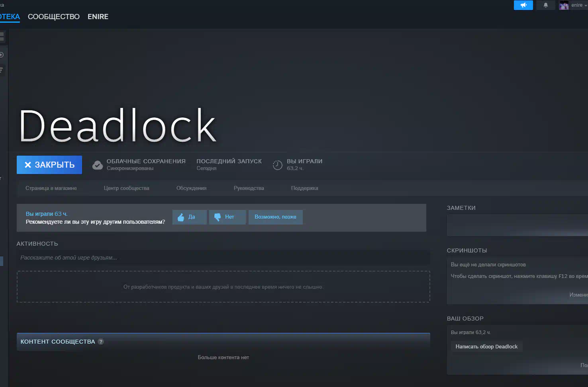Viewport: 588px width, 387px height.
Task: Recommend the game with thumbs up Да
Action: click(190, 217)
